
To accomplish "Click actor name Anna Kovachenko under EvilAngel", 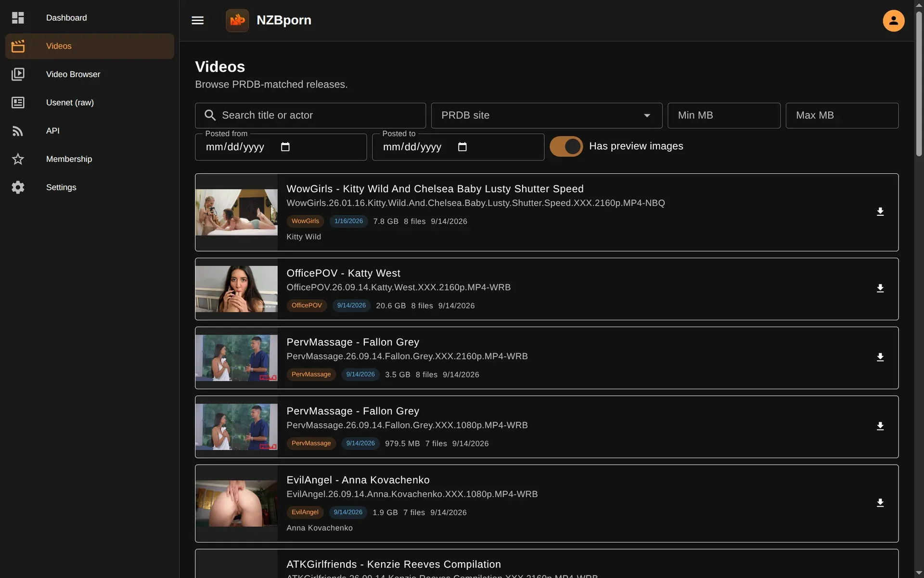I will 320,528.
